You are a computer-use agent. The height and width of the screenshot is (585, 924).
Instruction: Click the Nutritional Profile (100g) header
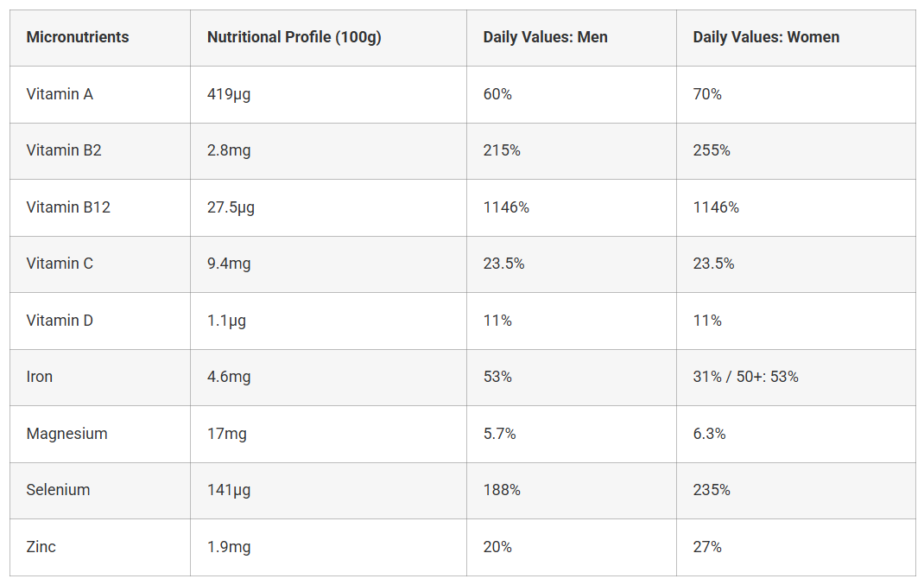294,37
